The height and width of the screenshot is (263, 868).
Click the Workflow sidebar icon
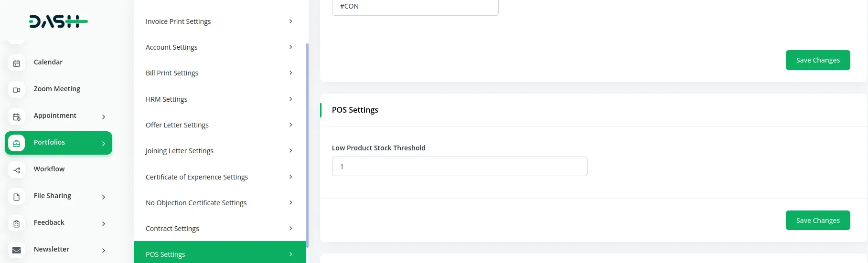17,170
